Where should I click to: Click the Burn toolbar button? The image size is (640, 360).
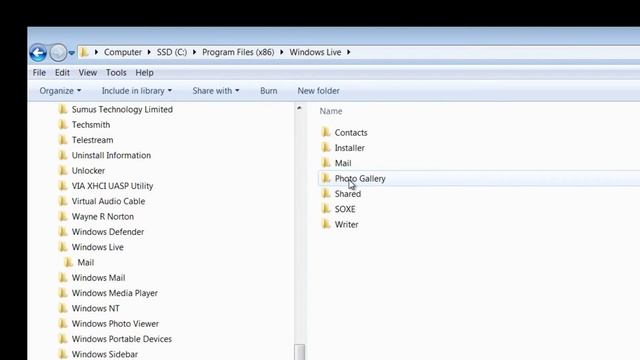click(x=269, y=91)
